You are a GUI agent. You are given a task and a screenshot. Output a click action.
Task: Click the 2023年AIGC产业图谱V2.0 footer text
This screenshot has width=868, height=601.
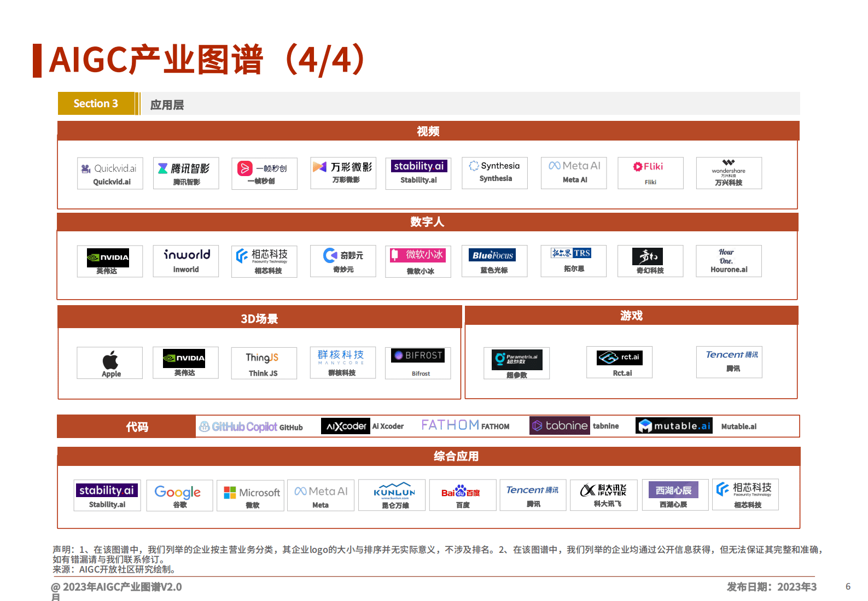(x=122, y=587)
